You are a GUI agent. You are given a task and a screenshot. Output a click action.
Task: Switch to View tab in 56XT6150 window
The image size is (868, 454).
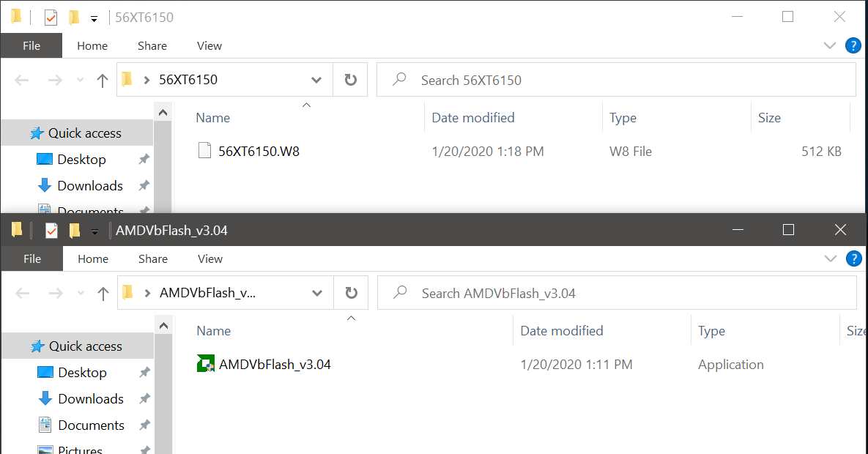click(209, 45)
